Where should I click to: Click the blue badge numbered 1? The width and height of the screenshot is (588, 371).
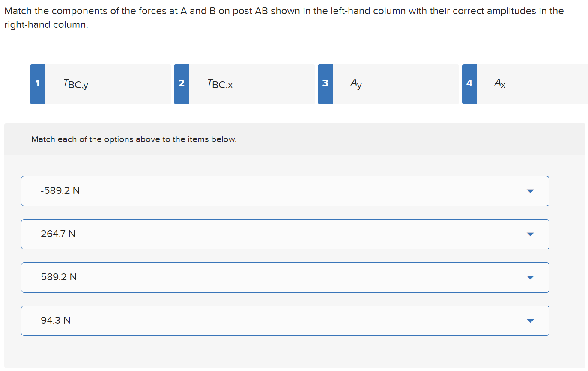click(x=37, y=84)
